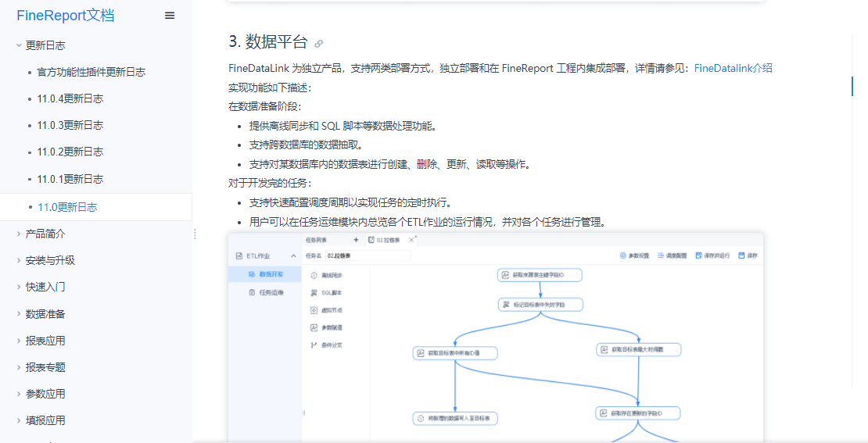
Task: Toggle the sidebar hamburger menu icon
Action: pos(170,16)
